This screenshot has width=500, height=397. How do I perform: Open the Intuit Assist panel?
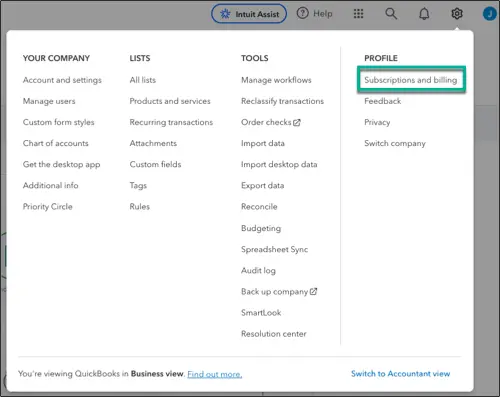pos(249,14)
